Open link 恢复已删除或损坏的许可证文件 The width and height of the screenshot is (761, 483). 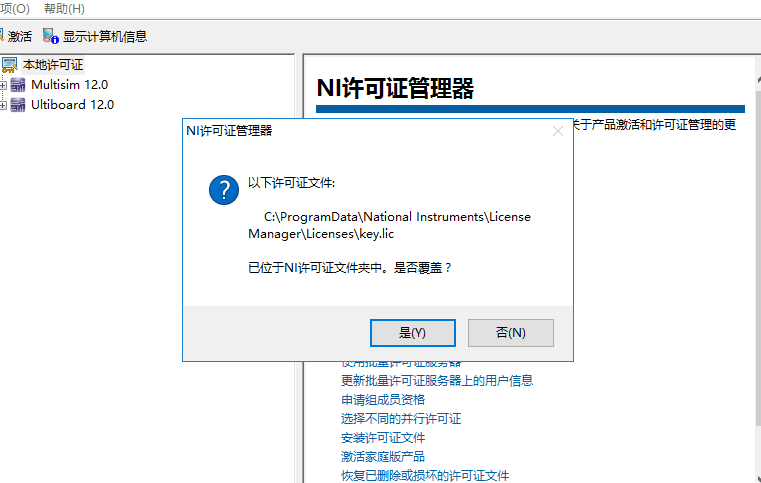[x=425, y=476]
